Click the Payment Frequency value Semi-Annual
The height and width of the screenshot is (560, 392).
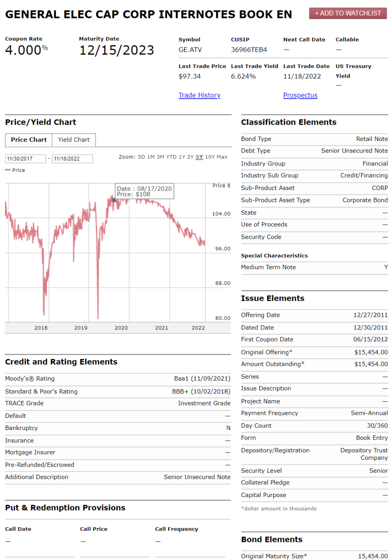coord(369,413)
